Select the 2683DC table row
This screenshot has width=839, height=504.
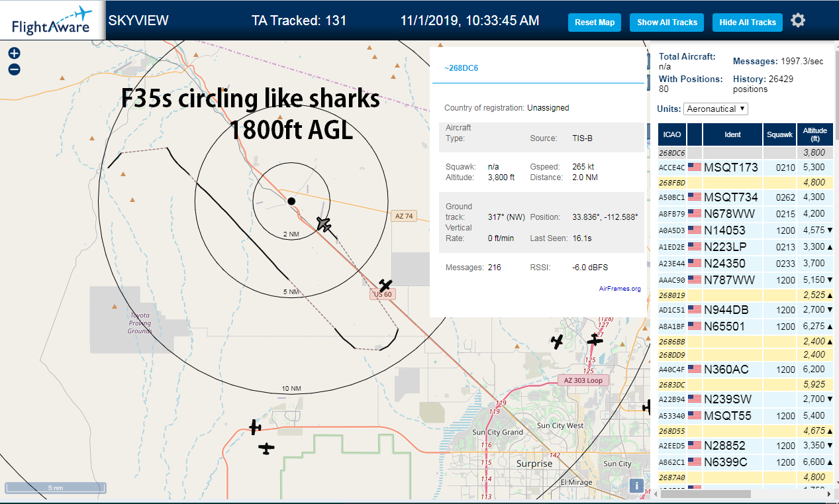(746, 385)
